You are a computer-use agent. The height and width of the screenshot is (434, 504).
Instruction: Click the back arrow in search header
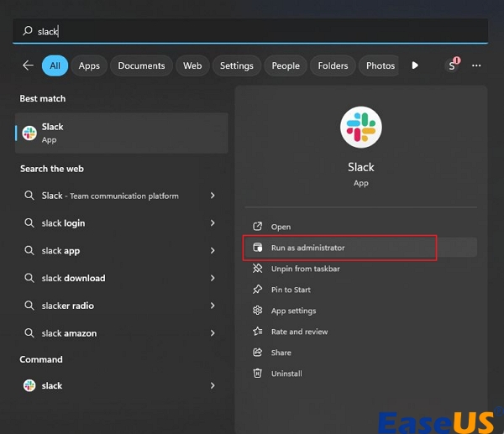[28, 65]
